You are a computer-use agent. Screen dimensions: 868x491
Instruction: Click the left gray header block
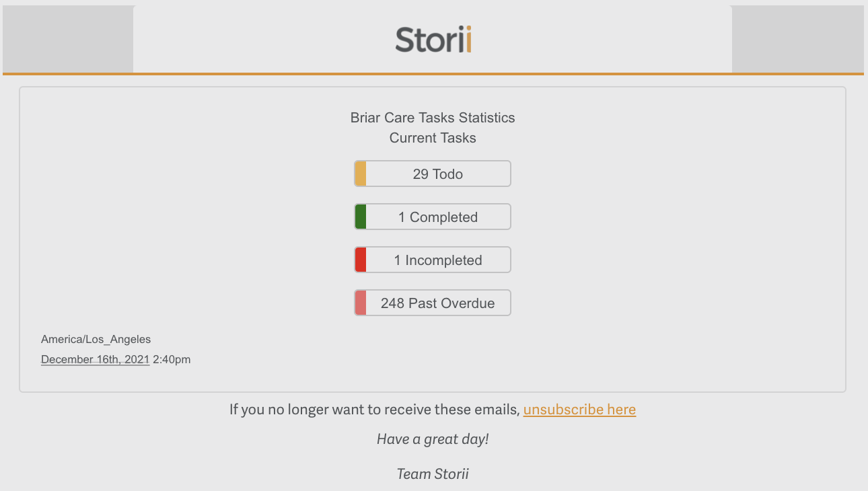point(67,39)
